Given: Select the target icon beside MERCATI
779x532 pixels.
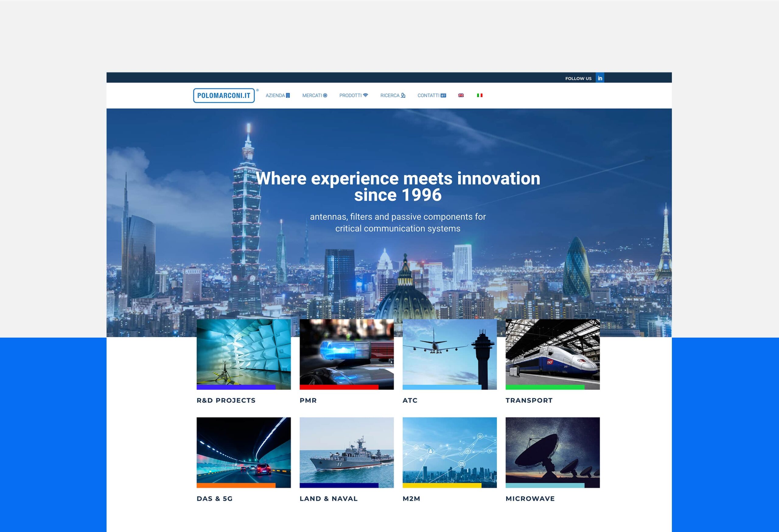Looking at the screenshot, I should click(325, 96).
